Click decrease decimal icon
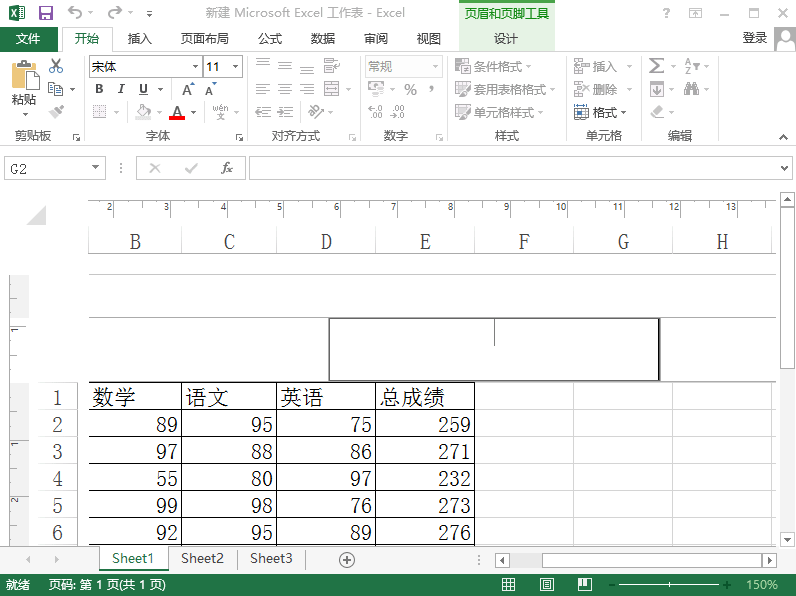Screen dimensions: 796x596 pyautogui.click(x=398, y=112)
